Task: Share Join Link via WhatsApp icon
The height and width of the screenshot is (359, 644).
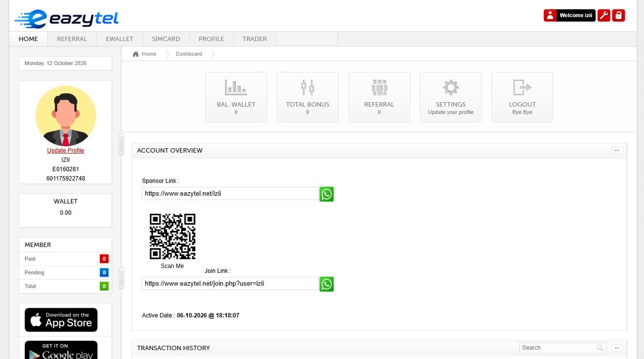Action: tap(327, 284)
